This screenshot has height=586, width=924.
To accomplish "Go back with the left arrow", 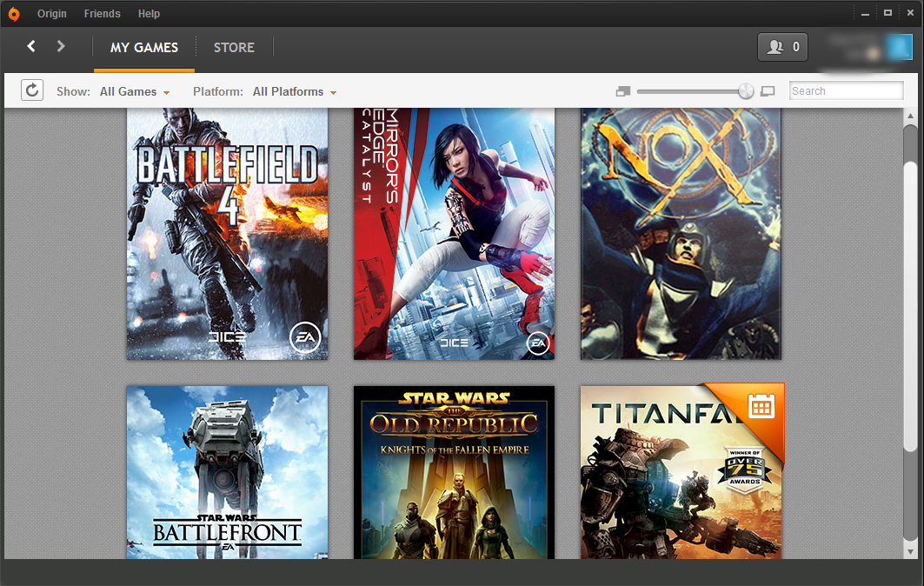I will (x=31, y=46).
